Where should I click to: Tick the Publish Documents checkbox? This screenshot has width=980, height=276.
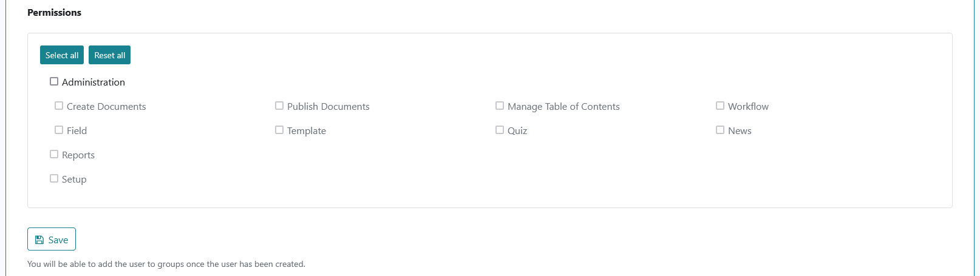coord(279,106)
